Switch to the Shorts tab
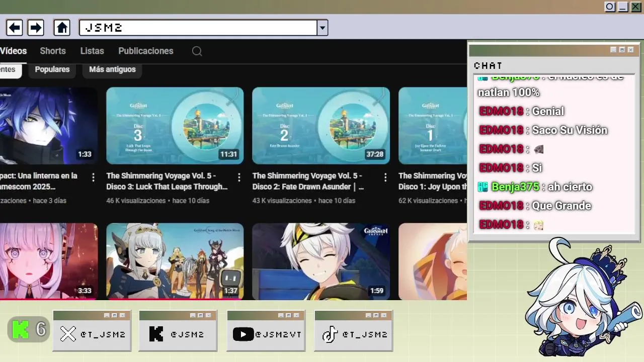The image size is (644, 362). (x=53, y=51)
